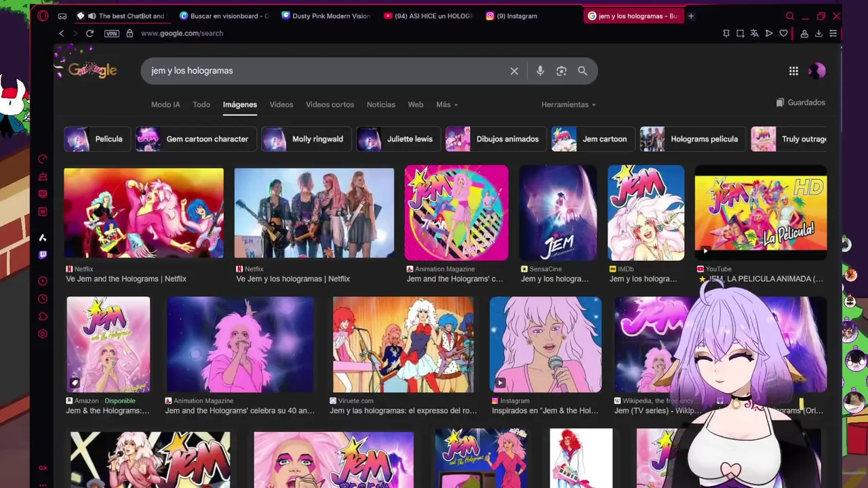Open the downloads icon in the toolbar

tap(818, 33)
